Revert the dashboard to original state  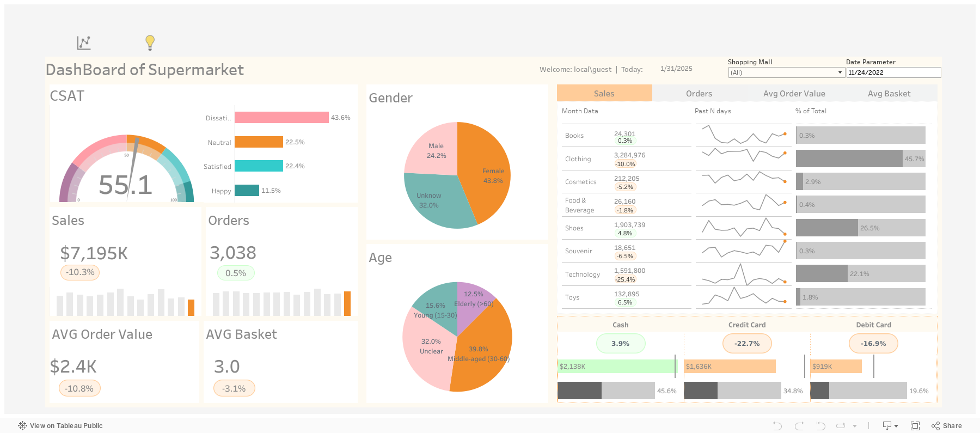[x=820, y=426]
